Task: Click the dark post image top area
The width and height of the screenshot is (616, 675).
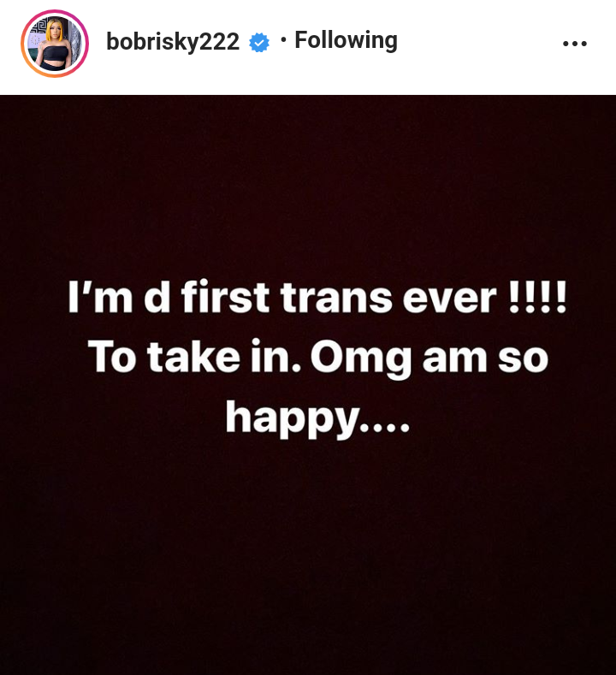Action: click(x=308, y=172)
